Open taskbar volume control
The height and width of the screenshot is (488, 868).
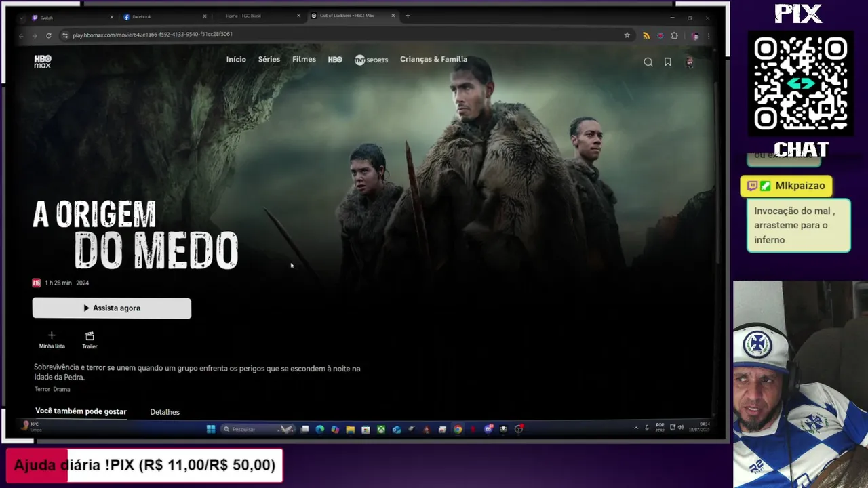680,428
